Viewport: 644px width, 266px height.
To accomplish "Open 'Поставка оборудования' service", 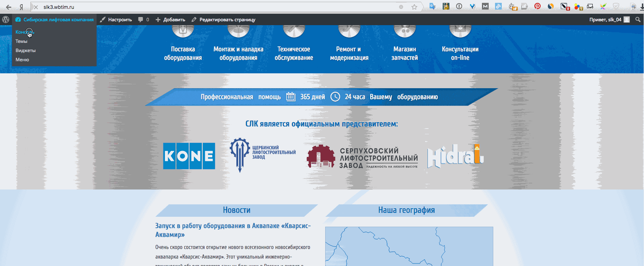I will pyautogui.click(x=183, y=53).
